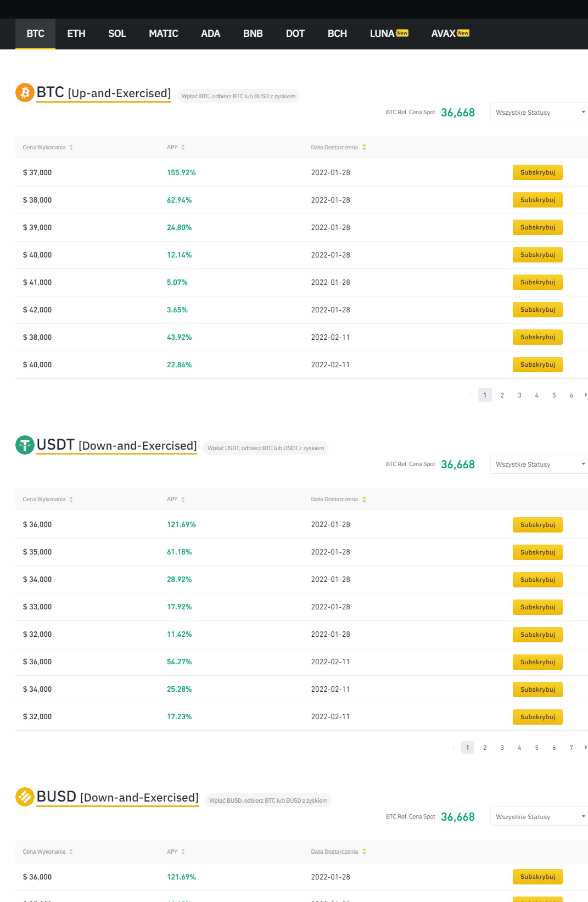Open page 7 of USDT offers
The image size is (588, 902).
[571, 748]
